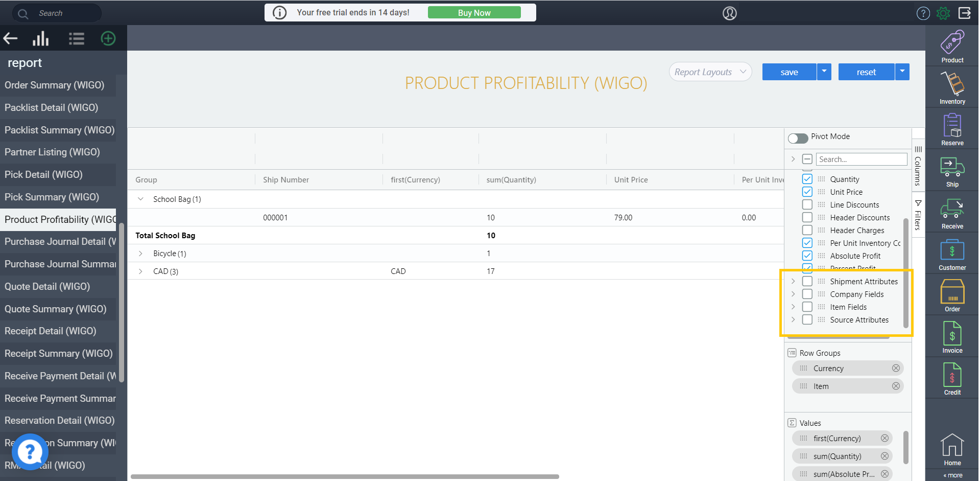Toggle select-all columns checkbox beside Search
The height and width of the screenshot is (481, 980).
(x=807, y=159)
